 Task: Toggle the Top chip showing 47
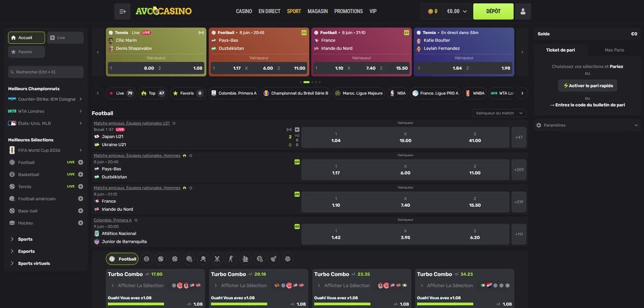[x=153, y=93]
